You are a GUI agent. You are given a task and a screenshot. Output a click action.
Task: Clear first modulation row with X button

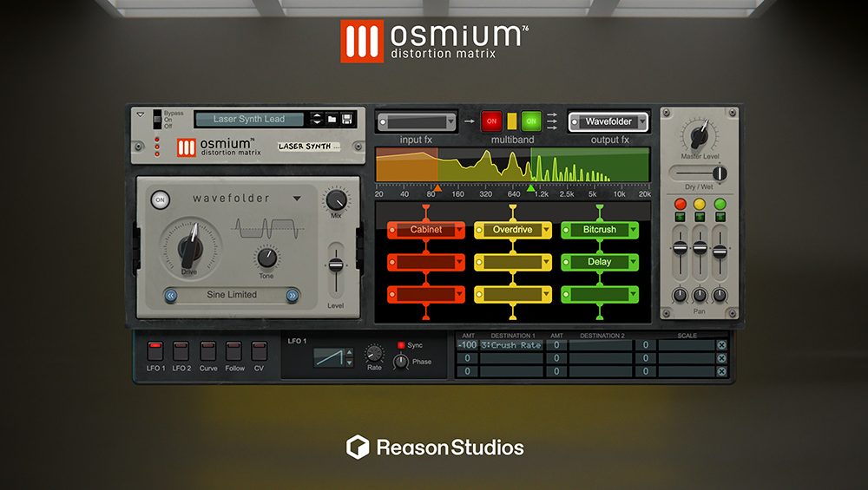(721, 345)
